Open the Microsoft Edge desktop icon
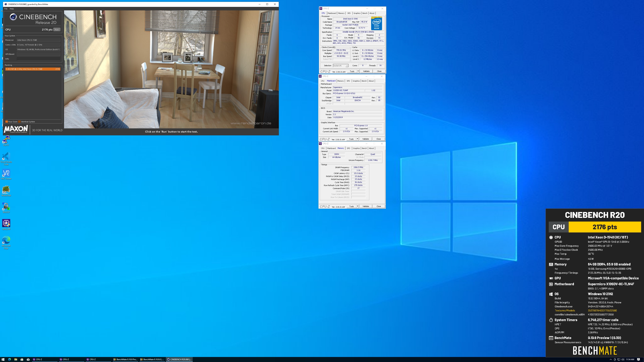The width and height of the screenshot is (644, 362). [6, 243]
